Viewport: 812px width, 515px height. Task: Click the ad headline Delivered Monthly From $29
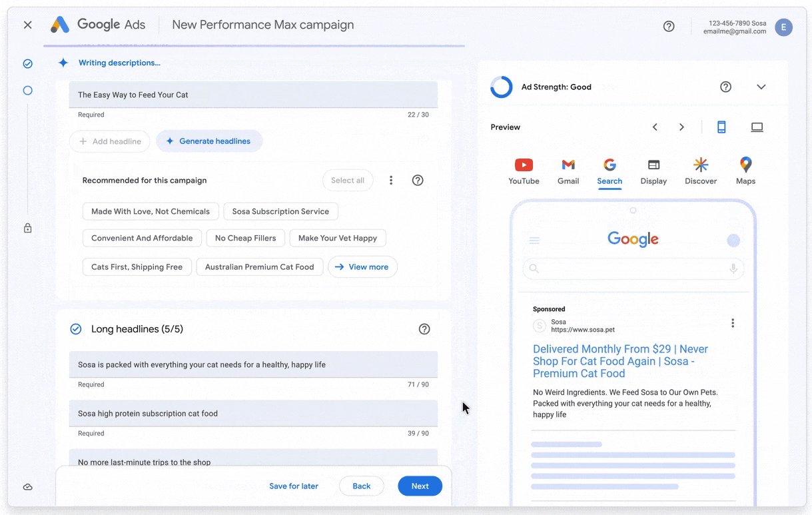620,361
